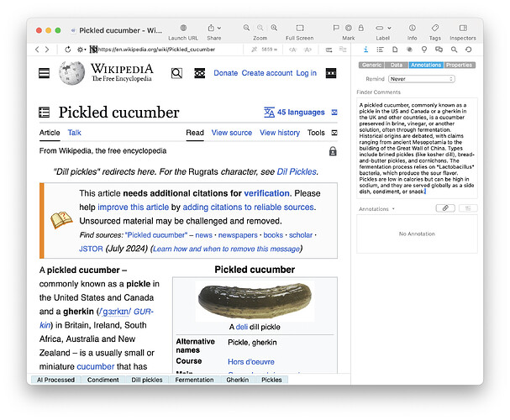This screenshot has width=510, height=420.
Task: Expand the Annotations disclosure arrow
Action: tap(393, 208)
